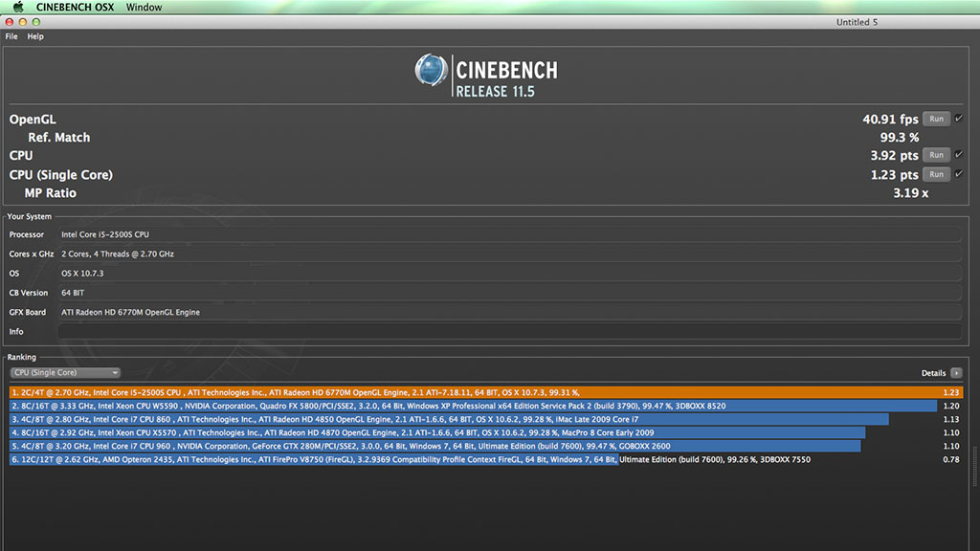Click the 40.91 fps OpenGL score
Viewport: 980px width, 551px height.
890,120
